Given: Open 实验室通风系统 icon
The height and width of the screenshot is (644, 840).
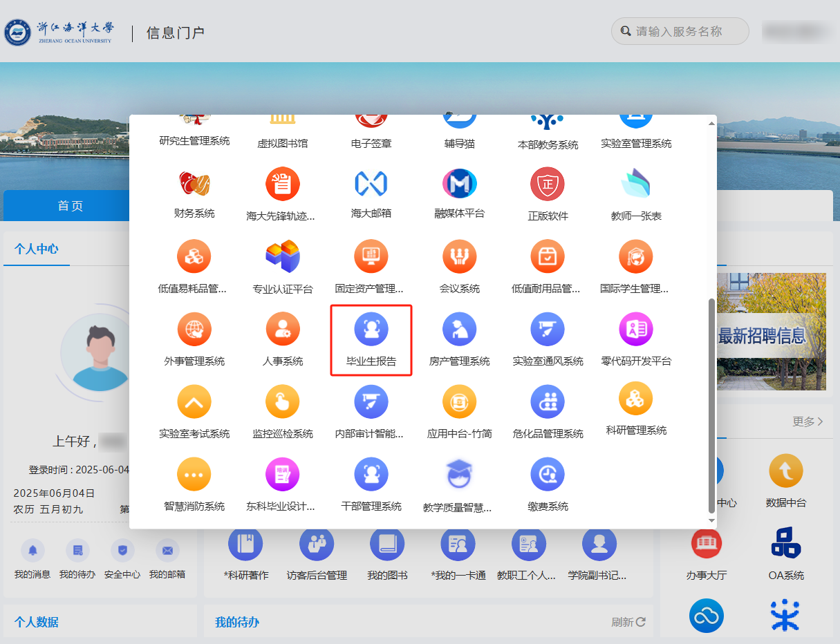Looking at the screenshot, I should [x=548, y=330].
